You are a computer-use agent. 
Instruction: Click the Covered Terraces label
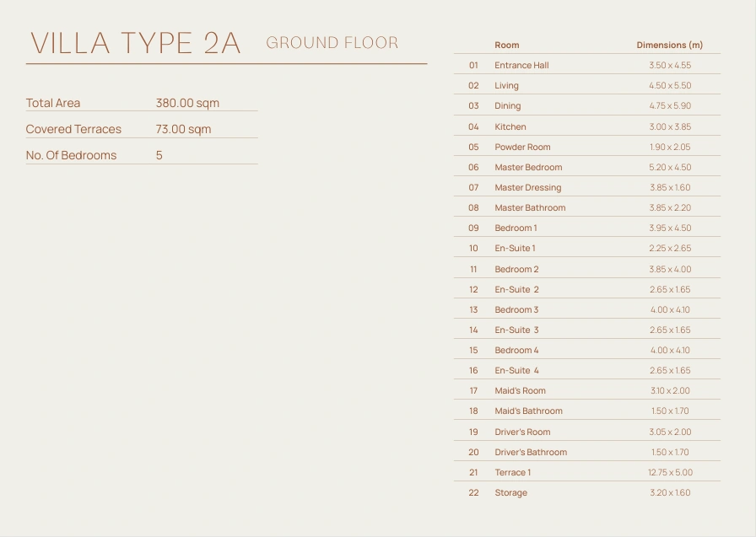tap(73, 129)
